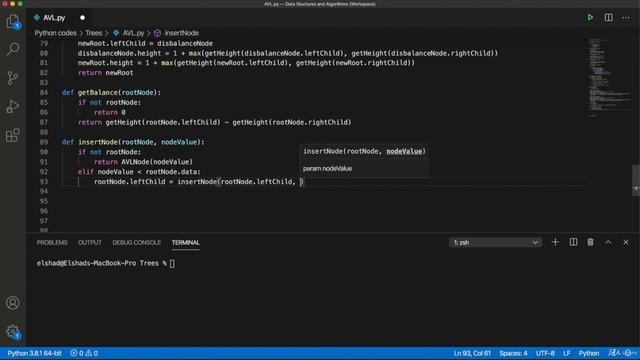
Task: Open the editor More Actions ellipsis
Action: click(x=626, y=18)
